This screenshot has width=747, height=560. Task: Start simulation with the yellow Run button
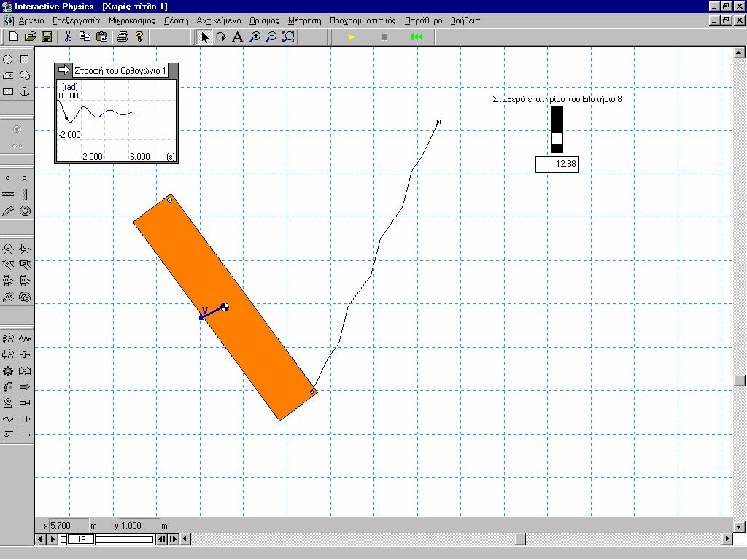click(351, 37)
